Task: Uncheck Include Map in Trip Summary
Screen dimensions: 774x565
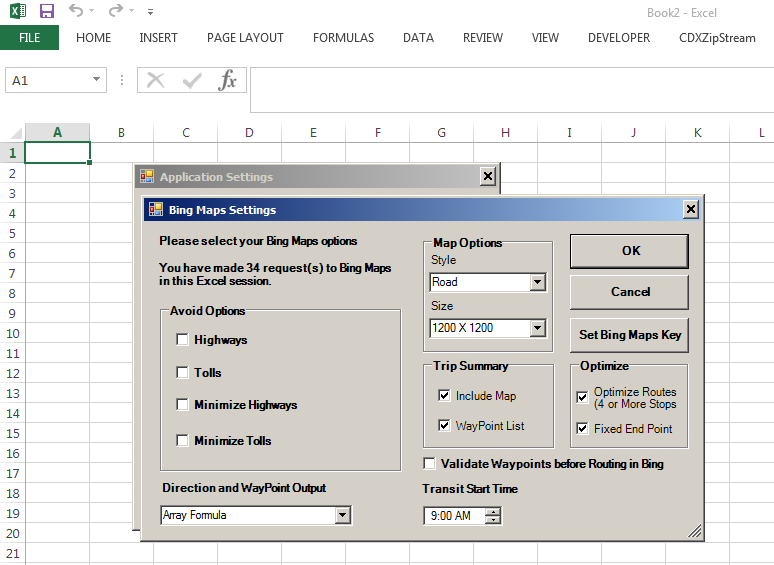Action: [444, 395]
